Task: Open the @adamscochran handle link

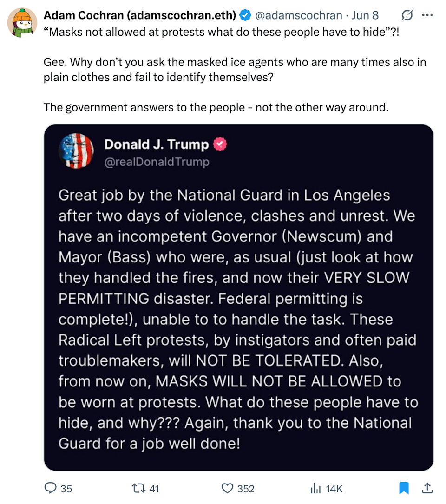Action: pos(299,15)
